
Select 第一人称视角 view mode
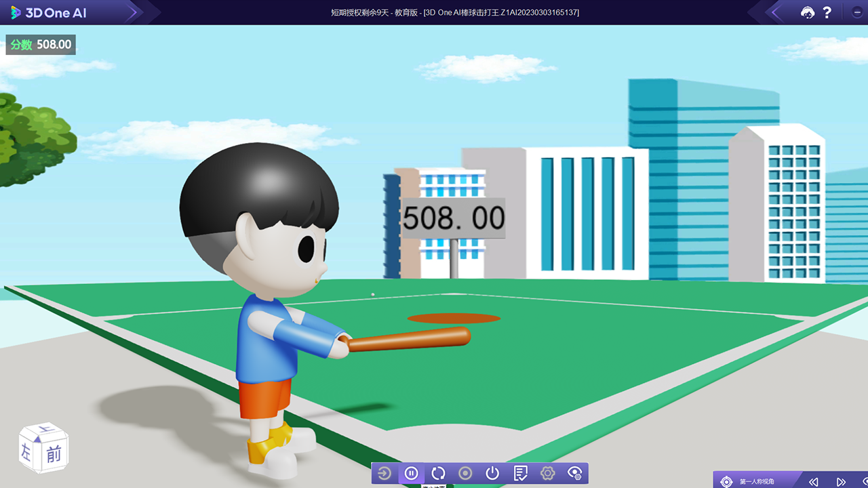tap(757, 481)
